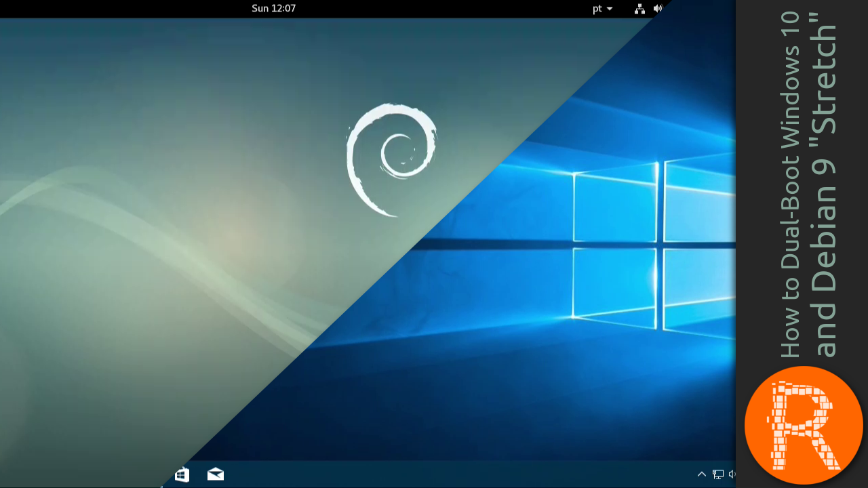Click the speaker volume icon in GNOME top bar
The image size is (868, 488).
(x=657, y=8)
